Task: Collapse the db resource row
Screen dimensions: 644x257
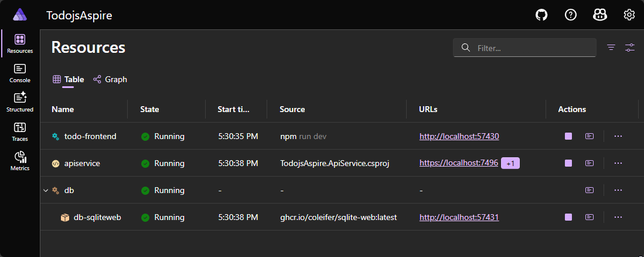Action: [46, 190]
